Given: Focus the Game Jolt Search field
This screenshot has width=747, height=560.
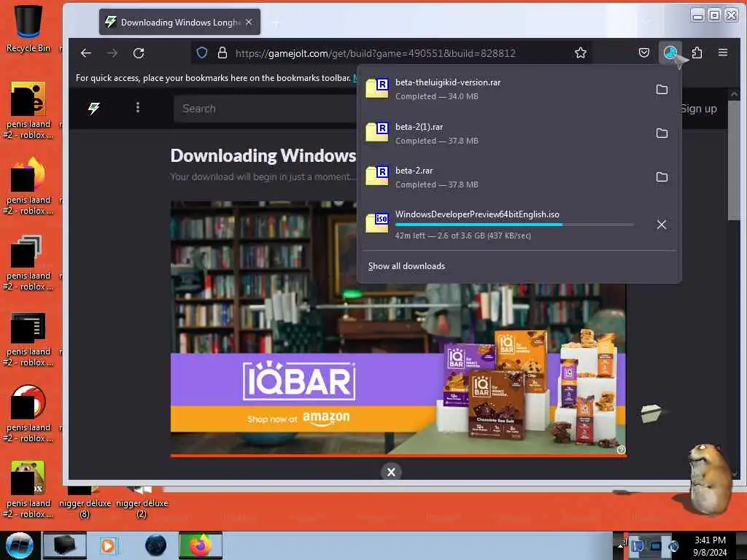Looking at the screenshot, I should 265,109.
